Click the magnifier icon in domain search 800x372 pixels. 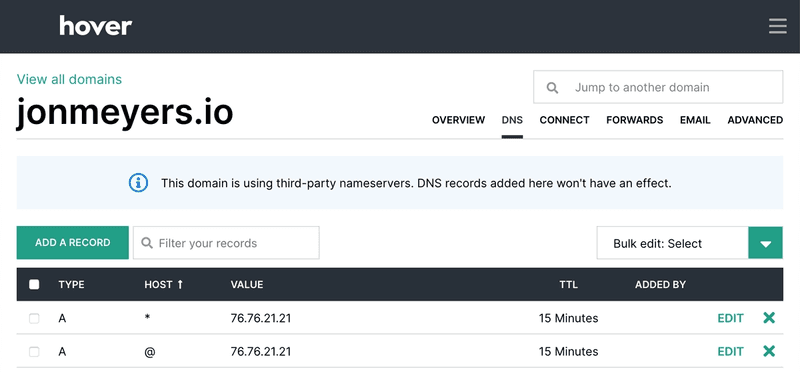(552, 88)
